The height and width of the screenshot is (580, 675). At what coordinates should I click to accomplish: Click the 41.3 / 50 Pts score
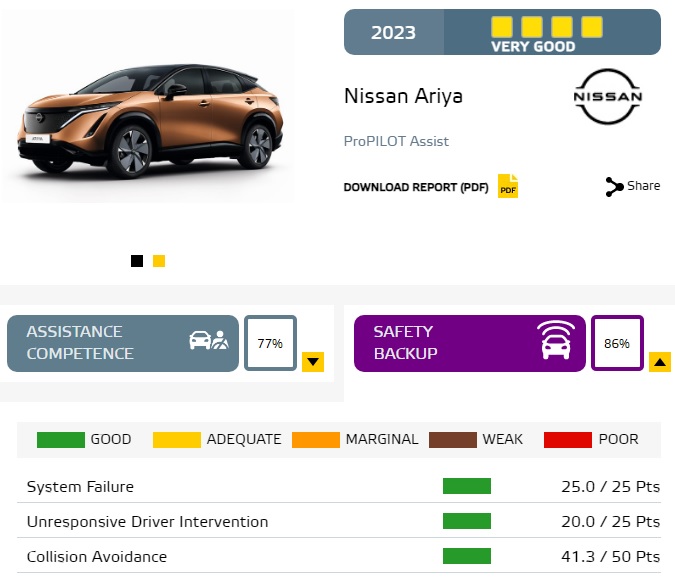[x=610, y=557]
